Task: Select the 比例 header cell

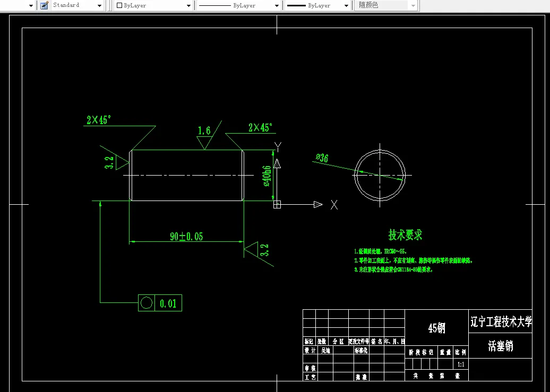Action: point(461,352)
